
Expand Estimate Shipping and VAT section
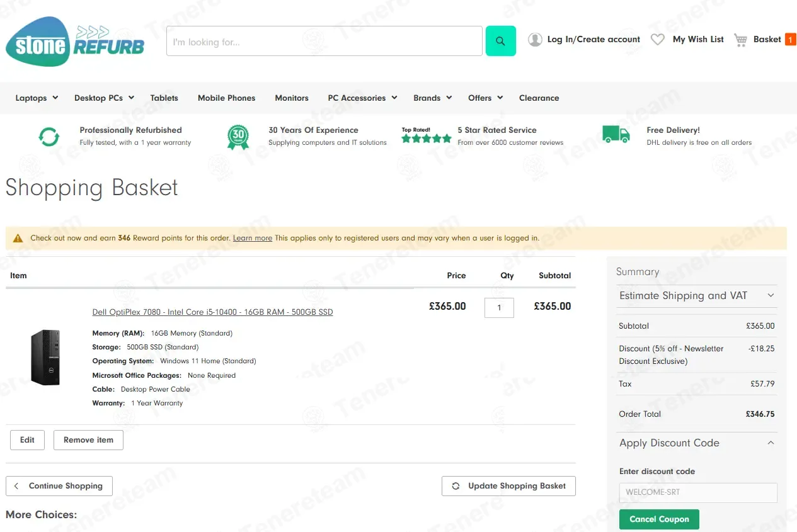click(x=697, y=295)
